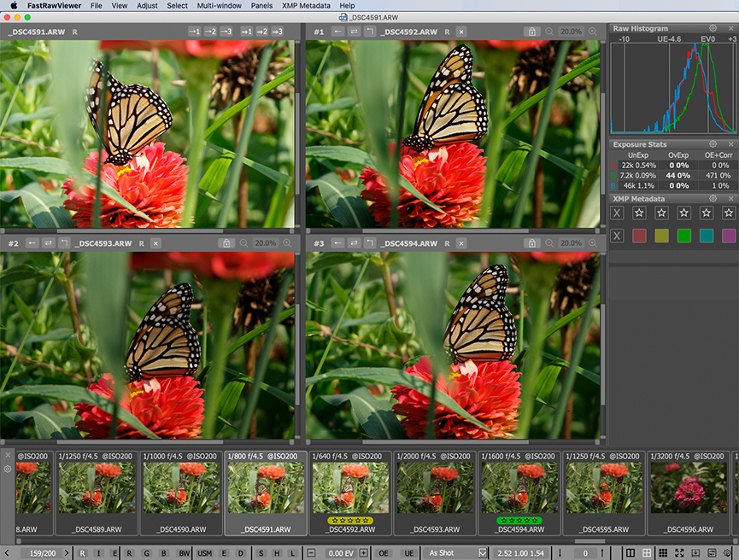739x560 pixels.
Task: Select the _DSC4594.ARW filmstrip thumbnail
Action: [519, 488]
